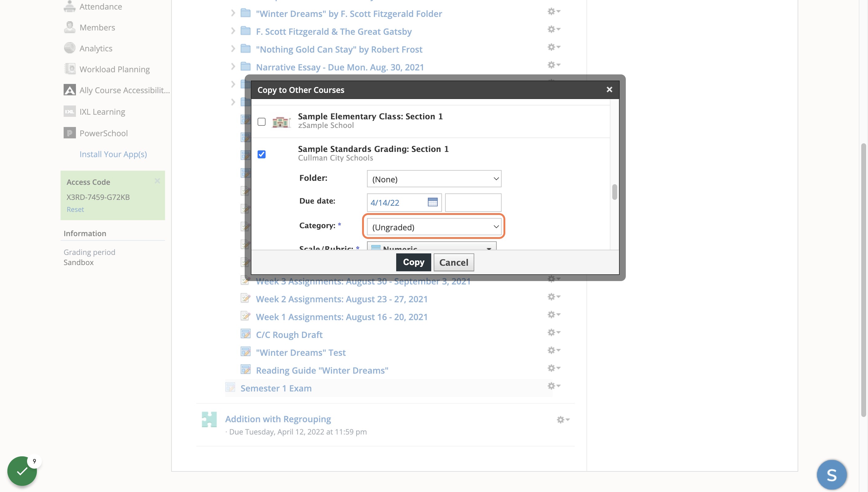868x492 pixels.
Task: Go to Workload Planning in sidebar
Action: [115, 69]
